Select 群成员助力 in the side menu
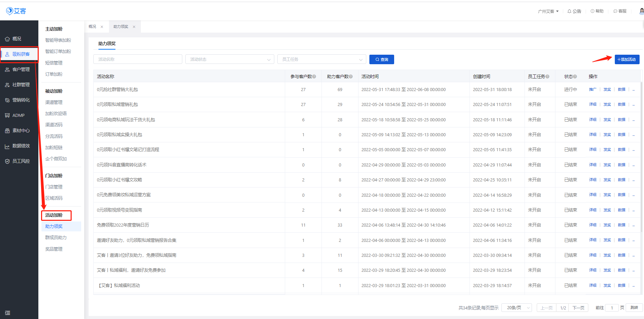This screenshot has height=319, width=644. [56, 237]
